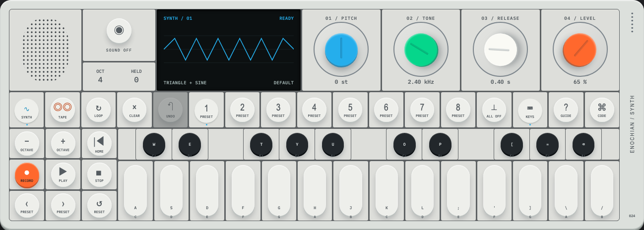This screenshot has height=230, width=644.
Task: Play the black O key
Action: [404, 144]
